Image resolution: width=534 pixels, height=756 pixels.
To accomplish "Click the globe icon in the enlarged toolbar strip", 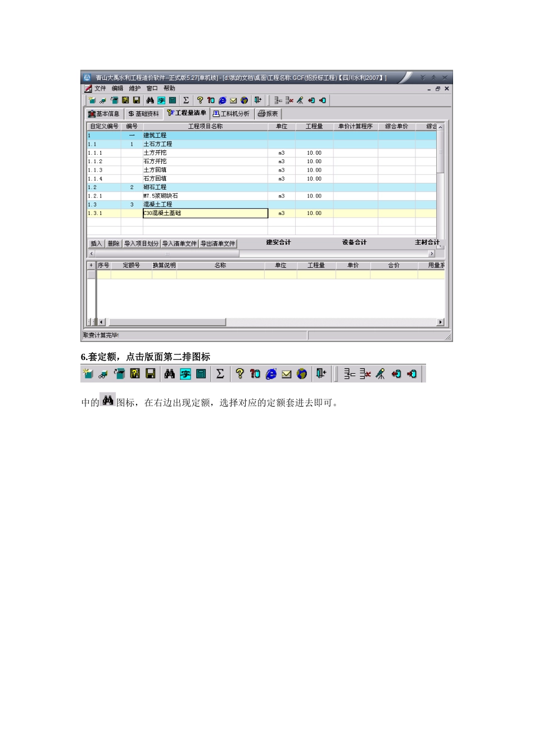I will 302,373.
